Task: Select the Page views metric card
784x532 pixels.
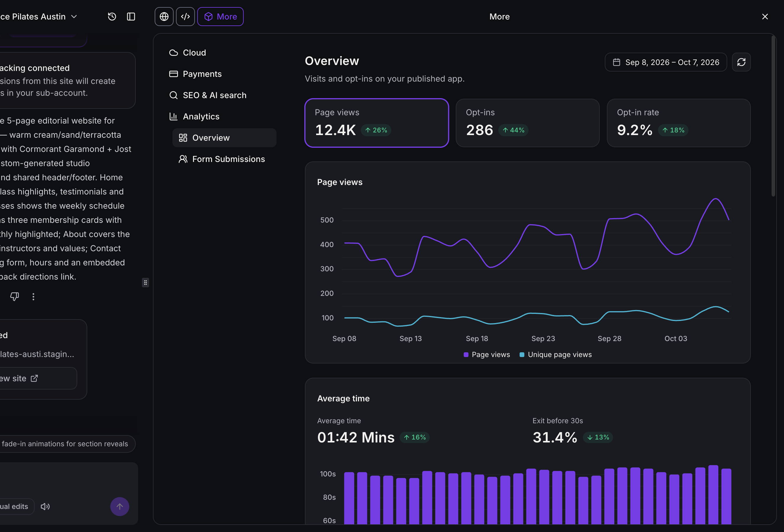Action: pyautogui.click(x=376, y=123)
